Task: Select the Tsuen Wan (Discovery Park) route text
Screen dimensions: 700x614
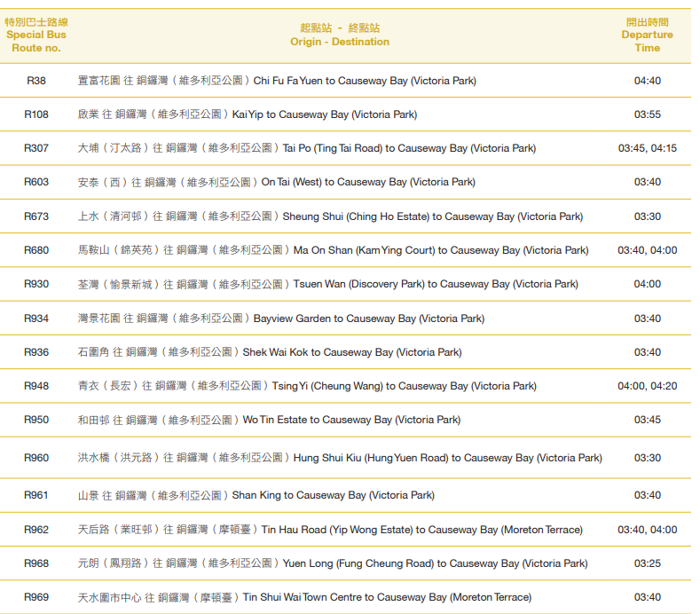Action: pos(328,284)
